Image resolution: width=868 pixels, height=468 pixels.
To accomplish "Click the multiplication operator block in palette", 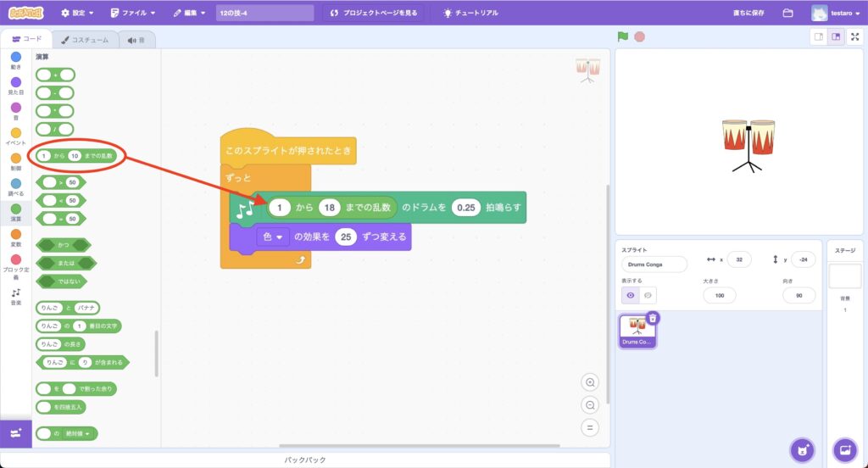I will (x=55, y=111).
